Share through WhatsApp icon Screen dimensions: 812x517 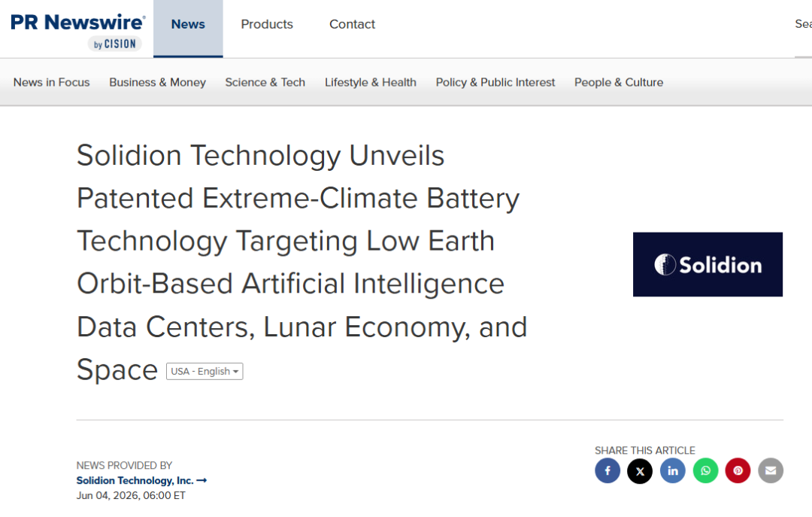coord(705,470)
